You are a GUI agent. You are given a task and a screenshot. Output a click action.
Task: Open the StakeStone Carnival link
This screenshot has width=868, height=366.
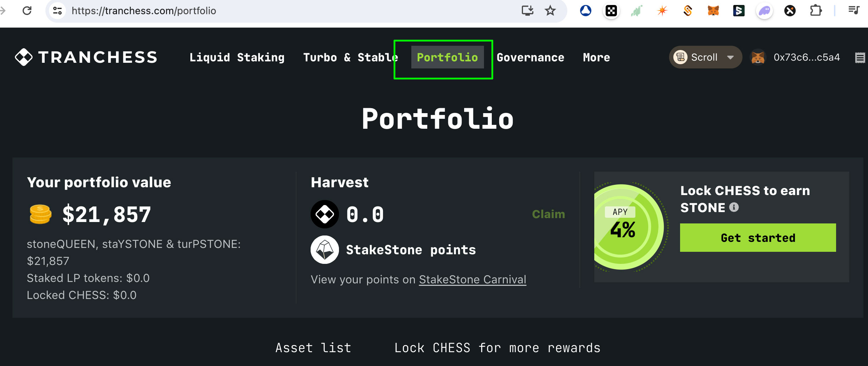coord(473,279)
